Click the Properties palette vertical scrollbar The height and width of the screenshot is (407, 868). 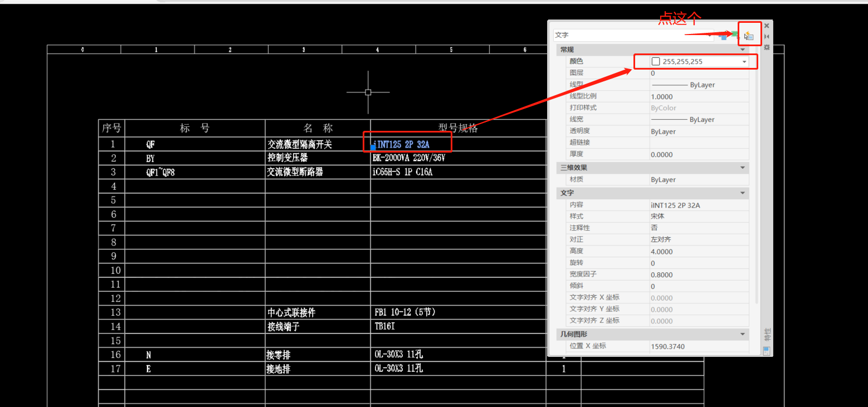point(757,178)
